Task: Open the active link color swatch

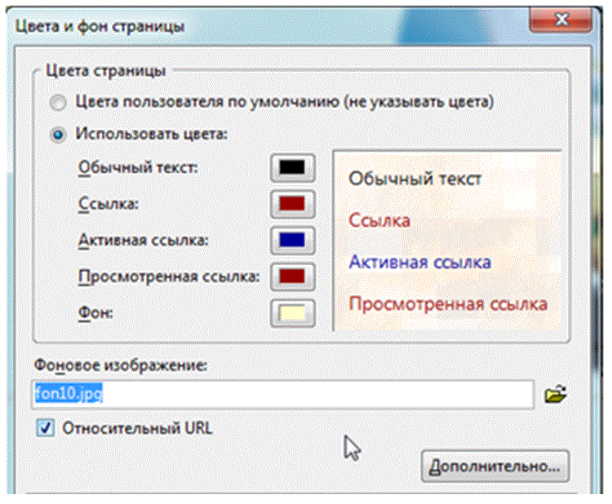Action: [x=292, y=240]
